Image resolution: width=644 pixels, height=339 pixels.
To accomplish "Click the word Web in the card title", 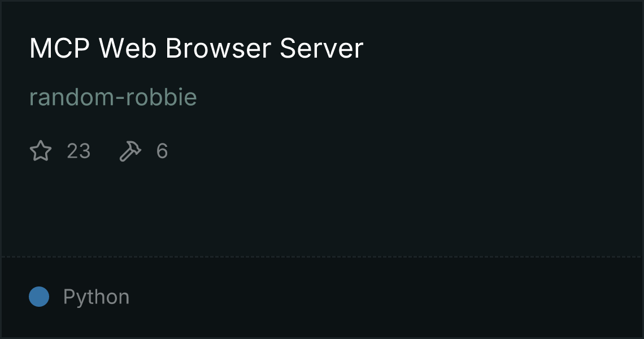I will click(128, 48).
